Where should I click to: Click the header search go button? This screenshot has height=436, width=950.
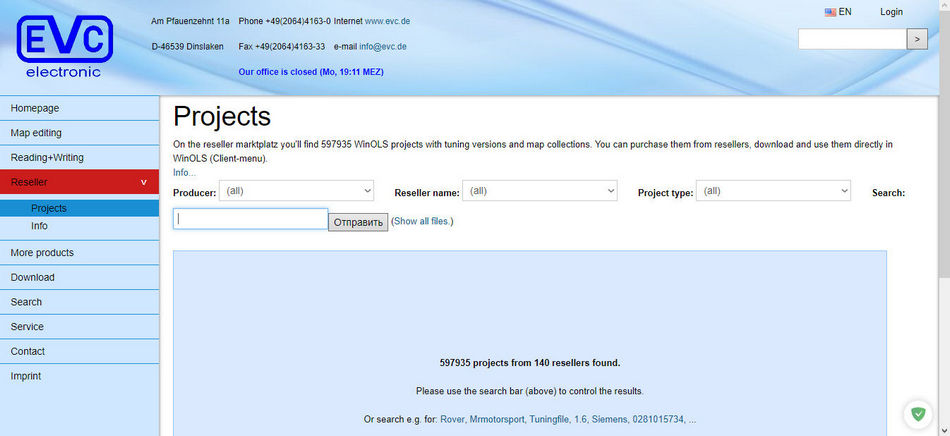[x=917, y=39]
